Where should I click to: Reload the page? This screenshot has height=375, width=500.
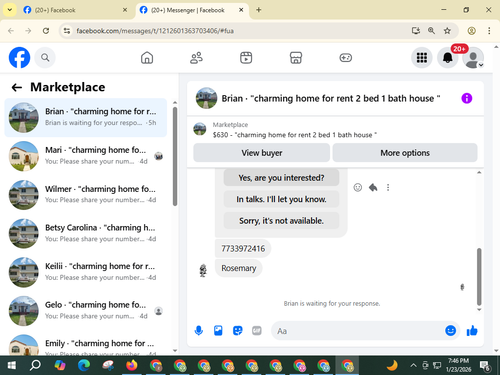click(x=46, y=31)
